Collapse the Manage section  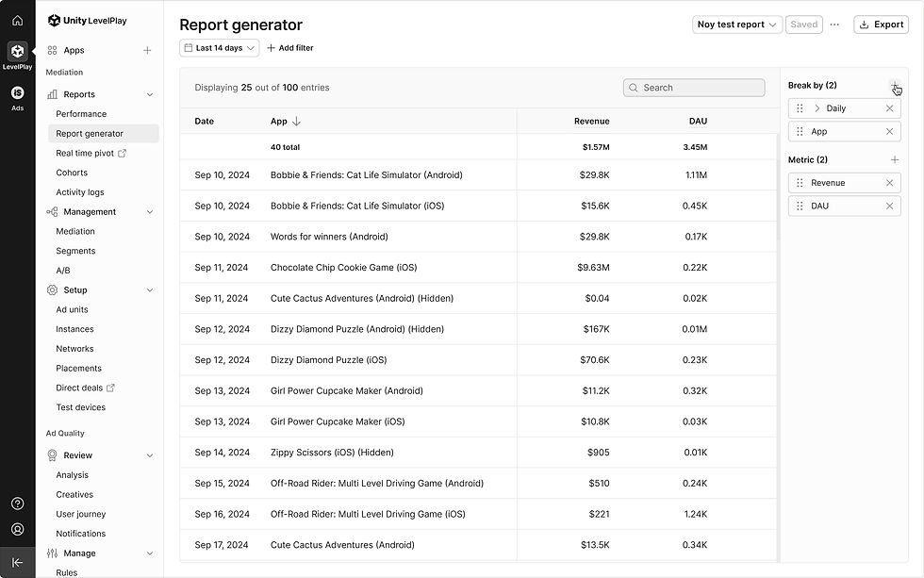pyautogui.click(x=150, y=553)
